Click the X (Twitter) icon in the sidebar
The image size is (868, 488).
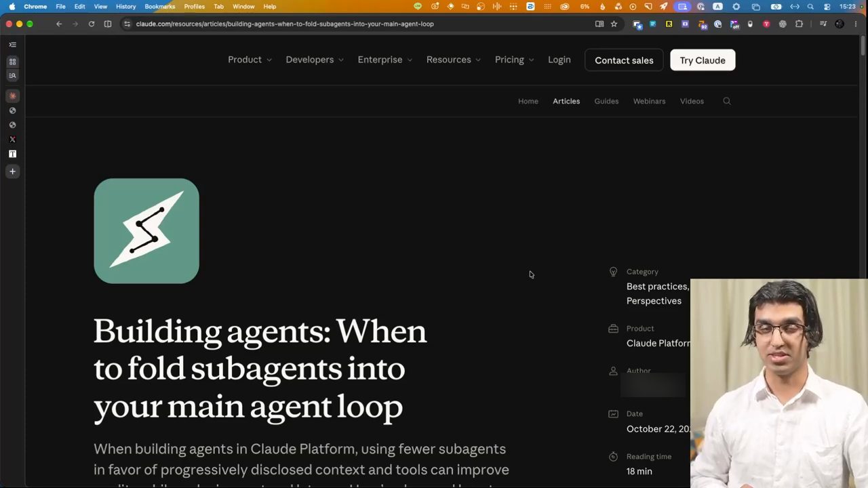12,140
